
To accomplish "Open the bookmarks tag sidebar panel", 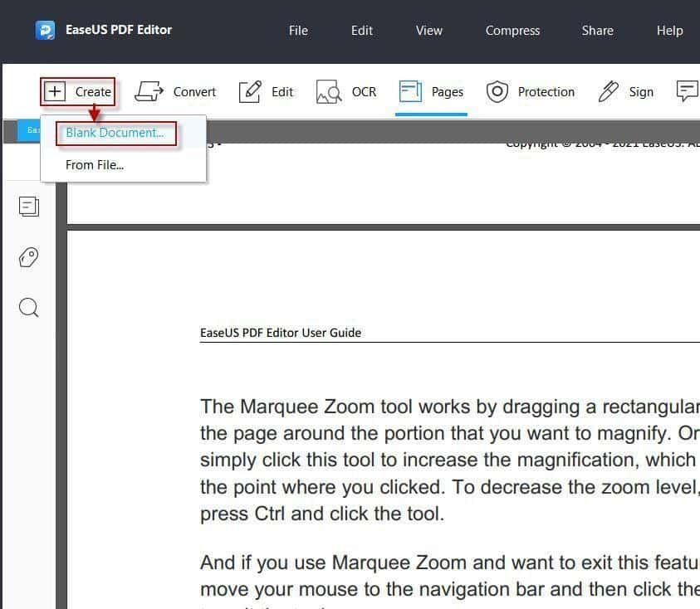I will pyautogui.click(x=29, y=257).
